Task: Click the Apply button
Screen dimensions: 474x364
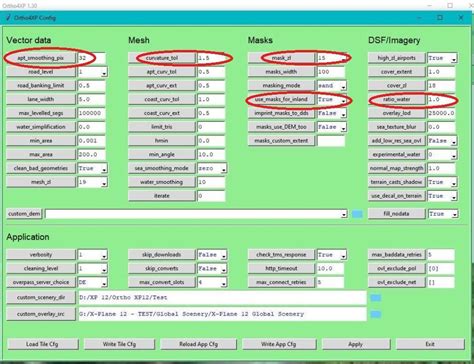Action: click(356, 344)
